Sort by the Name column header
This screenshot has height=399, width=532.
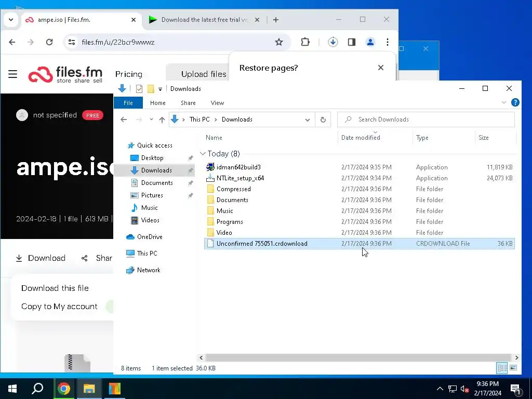tap(214, 137)
